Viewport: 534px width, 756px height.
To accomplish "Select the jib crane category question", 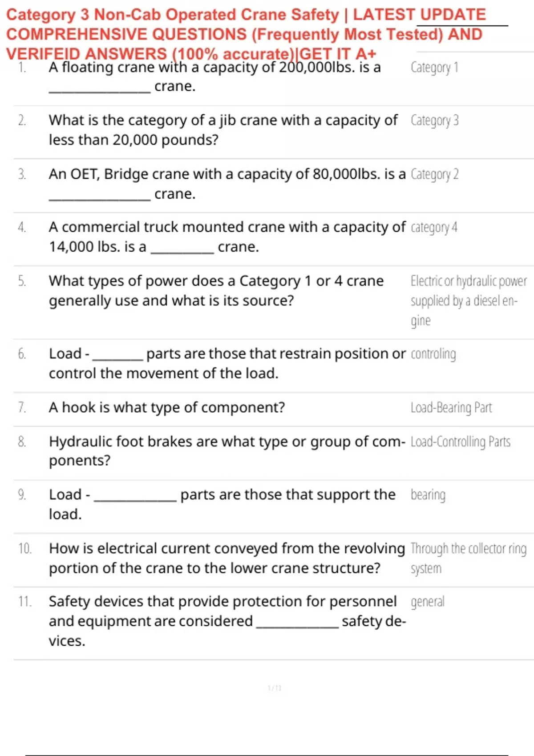I will pyautogui.click(x=223, y=130).
